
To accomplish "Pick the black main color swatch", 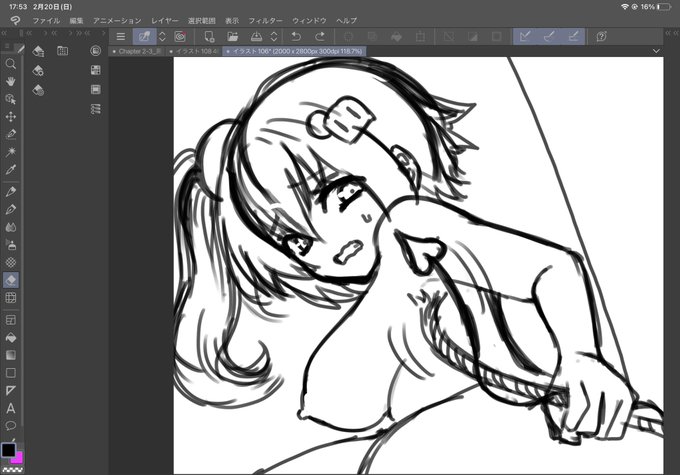I will 8,450.
